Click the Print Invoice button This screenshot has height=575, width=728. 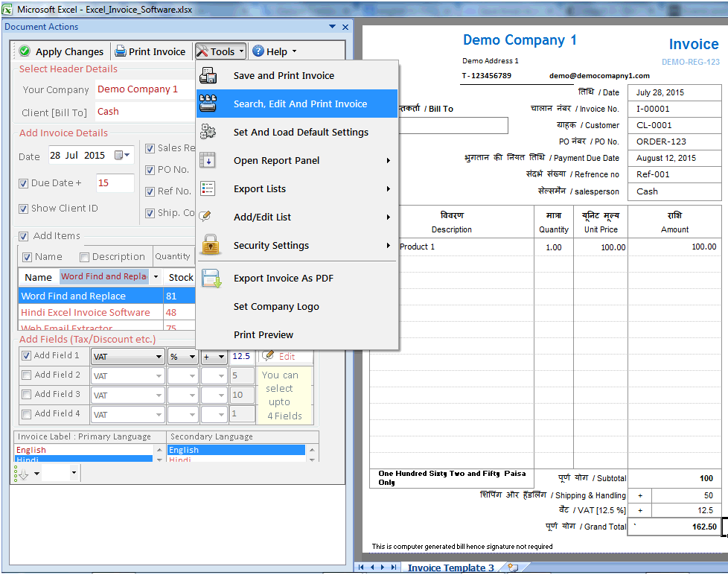151,51
